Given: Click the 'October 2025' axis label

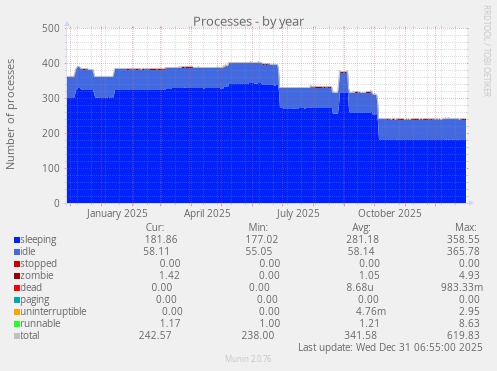Looking at the screenshot, I should pyautogui.click(x=390, y=213).
